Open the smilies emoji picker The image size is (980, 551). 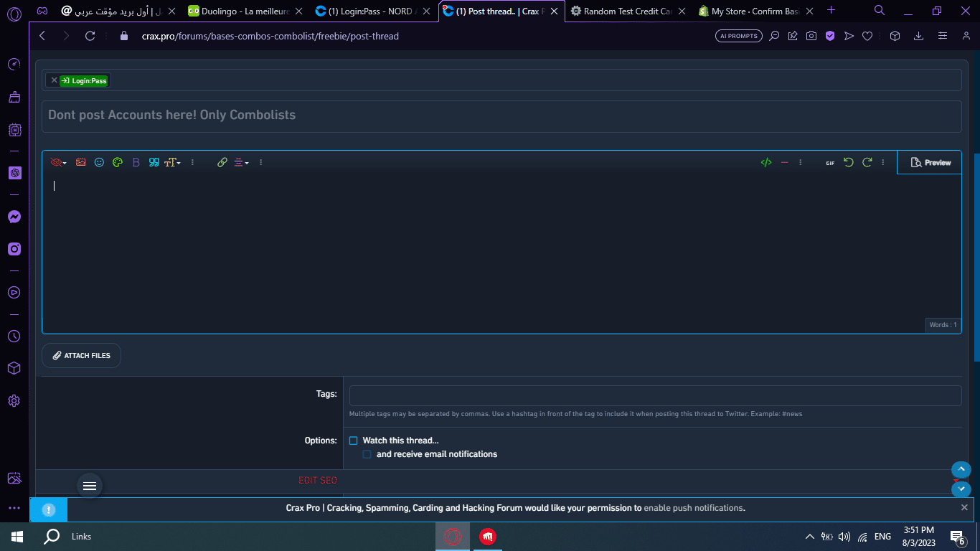click(x=99, y=163)
